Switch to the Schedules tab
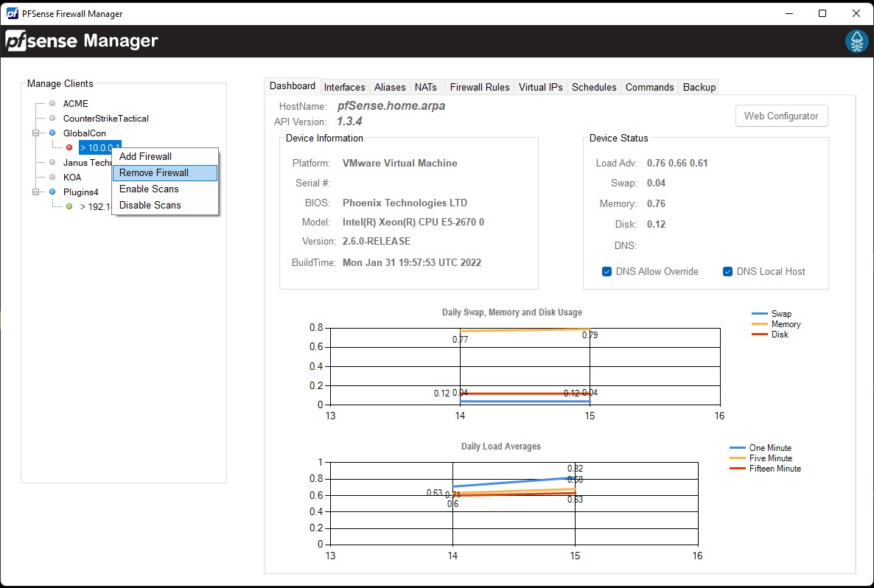 594,87
